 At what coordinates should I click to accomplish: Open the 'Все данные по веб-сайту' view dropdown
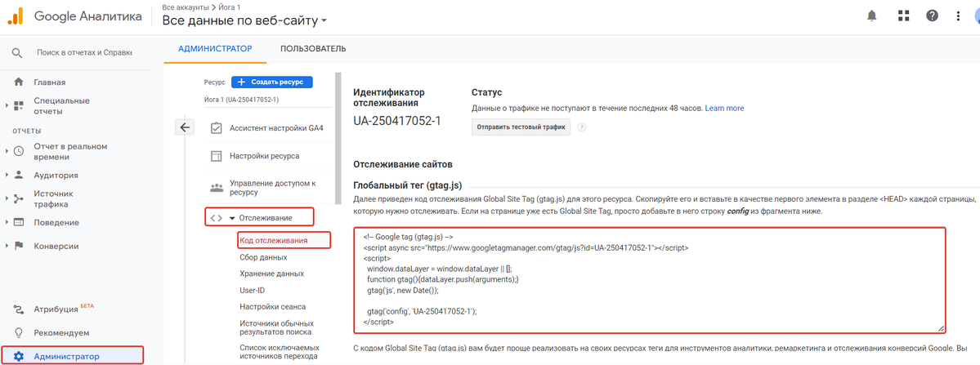[245, 20]
